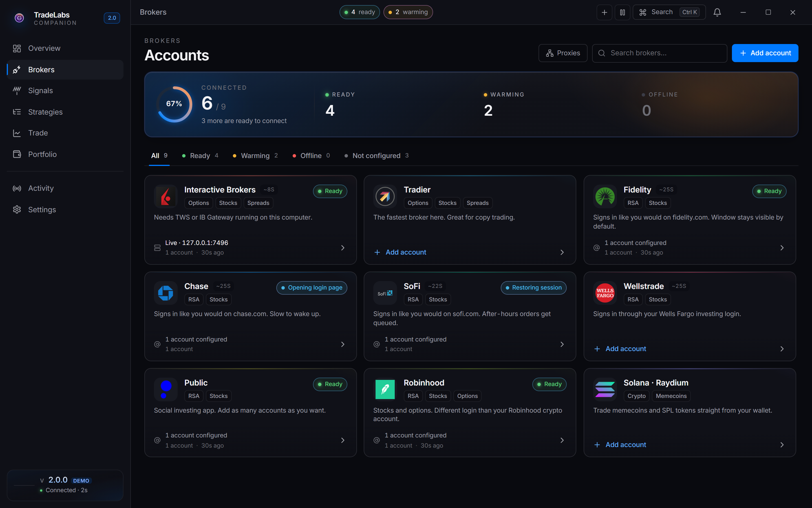Screen dimensions: 812x508
Task: Expand the Tradier card chevron
Action: 562,252
